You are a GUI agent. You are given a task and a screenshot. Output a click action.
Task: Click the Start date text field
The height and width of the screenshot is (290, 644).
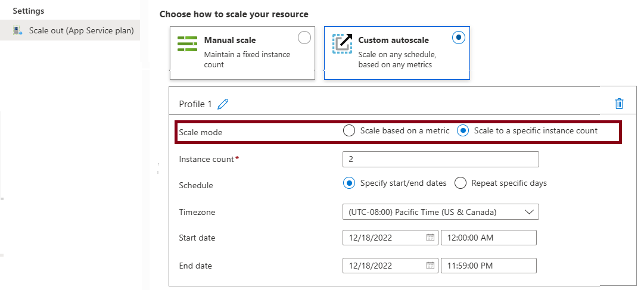coord(384,238)
